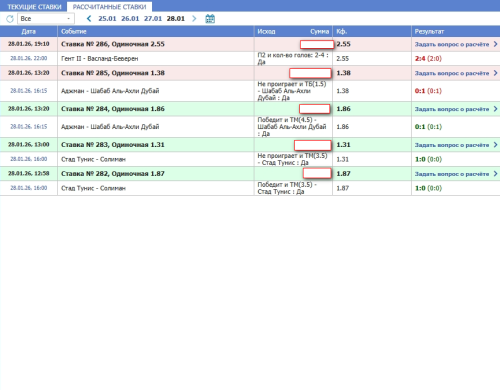This screenshot has height=390, width=500.
Task: Select row 'Ставка № 286, Одиночная 2.55'
Action: tap(250, 44)
